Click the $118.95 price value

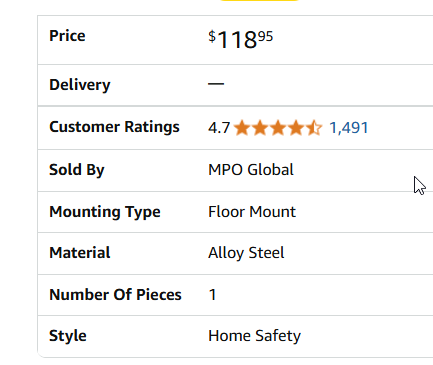coord(240,40)
